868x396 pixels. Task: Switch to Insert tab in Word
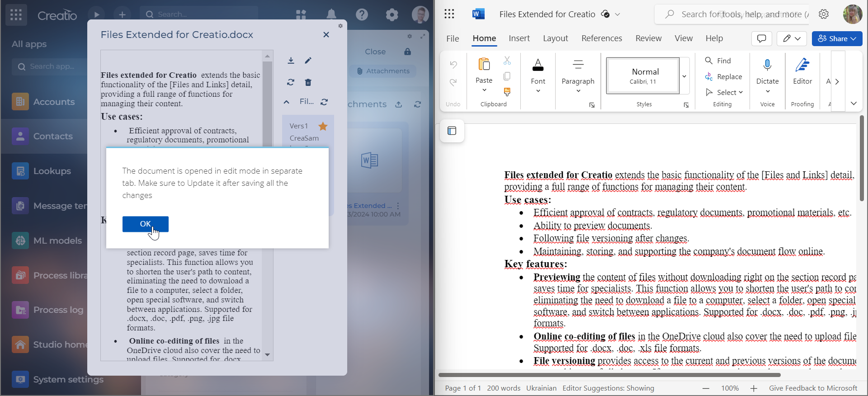tap(519, 38)
